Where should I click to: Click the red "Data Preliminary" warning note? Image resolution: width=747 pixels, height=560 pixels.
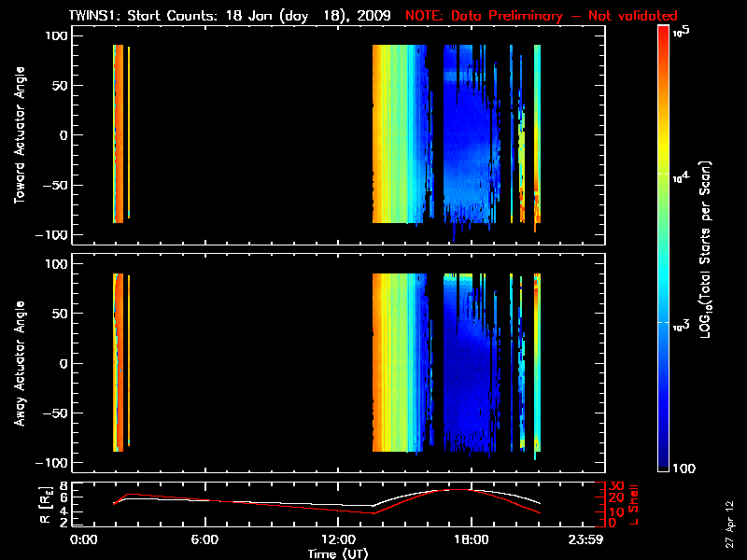tap(542, 16)
